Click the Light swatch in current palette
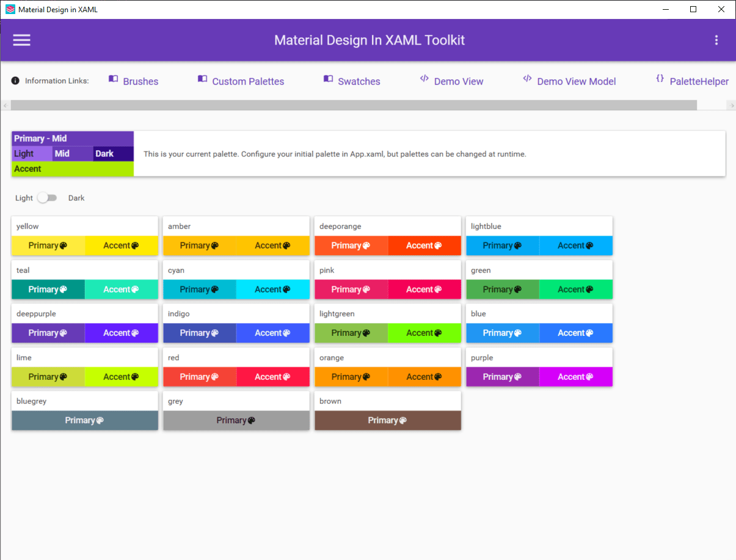The height and width of the screenshot is (560, 736). pos(32,153)
